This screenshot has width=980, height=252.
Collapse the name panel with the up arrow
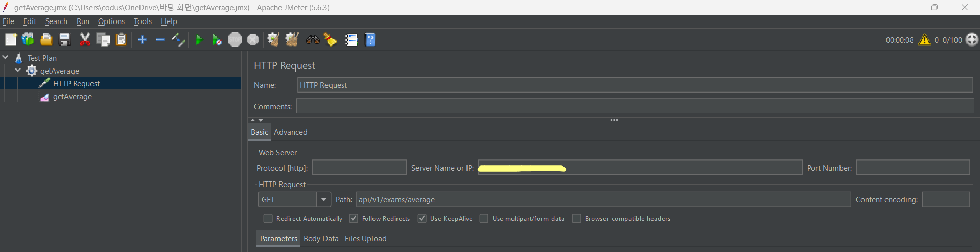[253, 120]
